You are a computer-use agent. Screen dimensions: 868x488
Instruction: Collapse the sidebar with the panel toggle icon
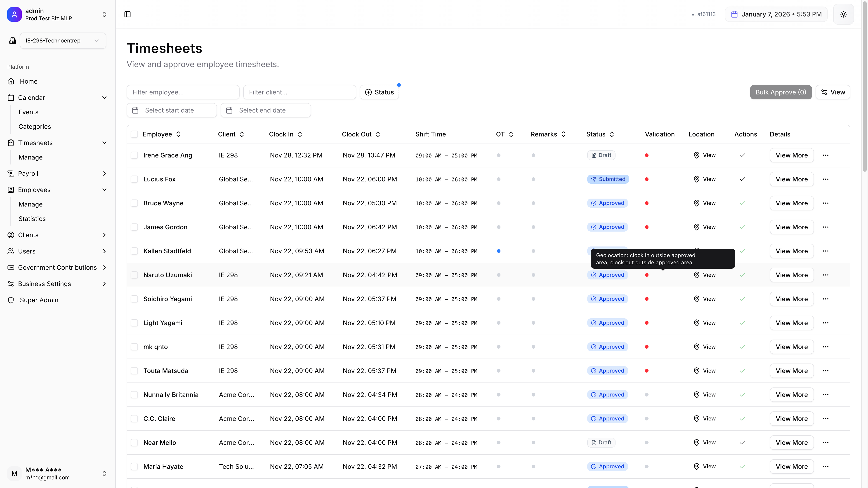click(x=127, y=14)
